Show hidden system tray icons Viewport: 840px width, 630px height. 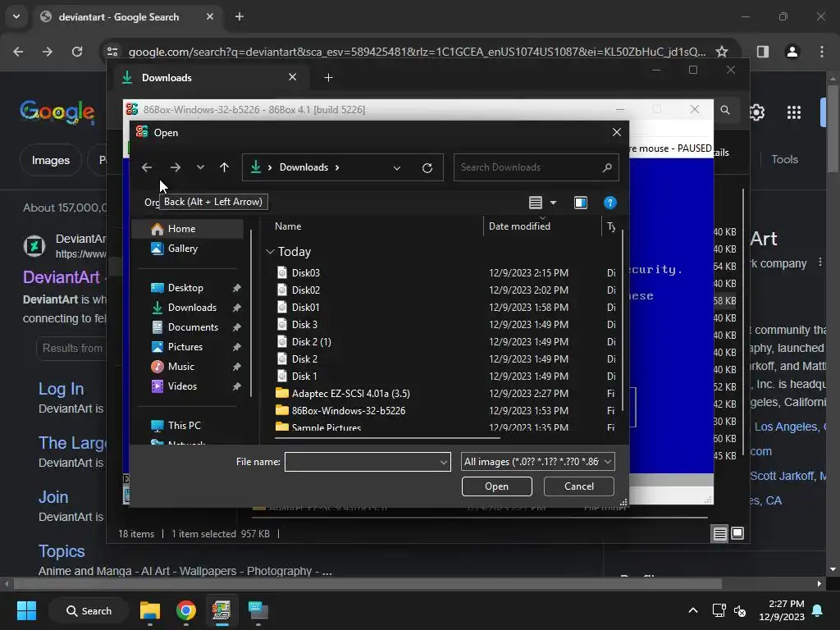coord(692,610)
